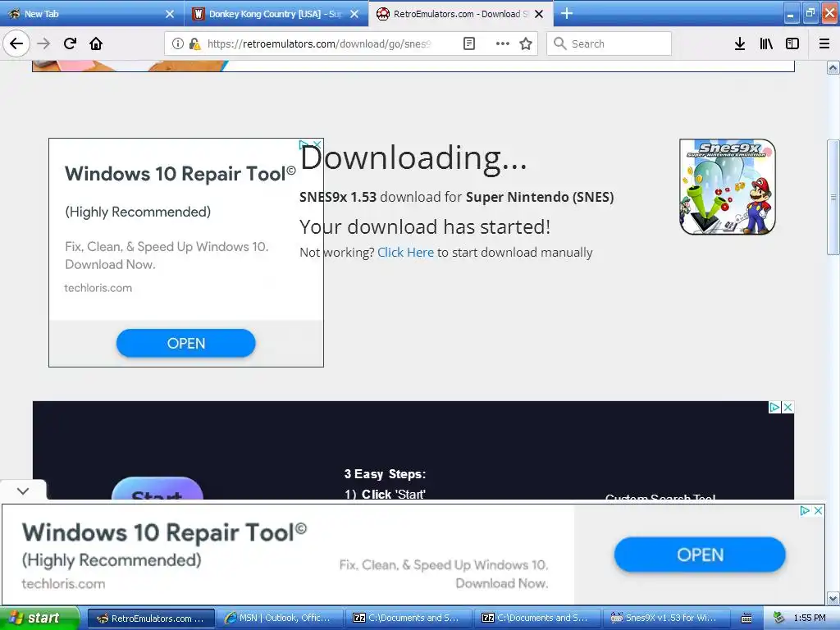Viewport: 840px width, 630px height.
Task: Close the New Tab tab
Action: click(x=170, y=14)
